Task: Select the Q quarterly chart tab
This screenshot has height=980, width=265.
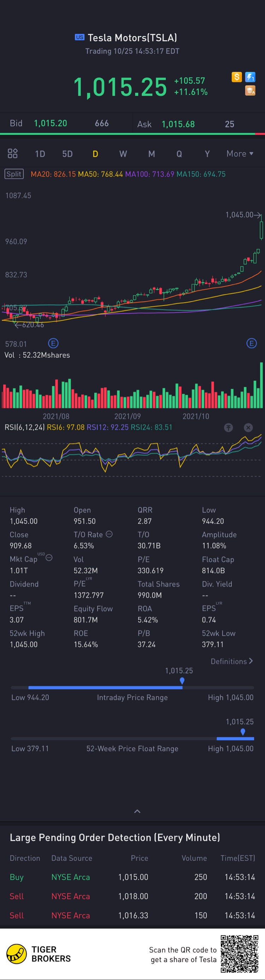Action: pyautogui.click(x=179, y=154)
